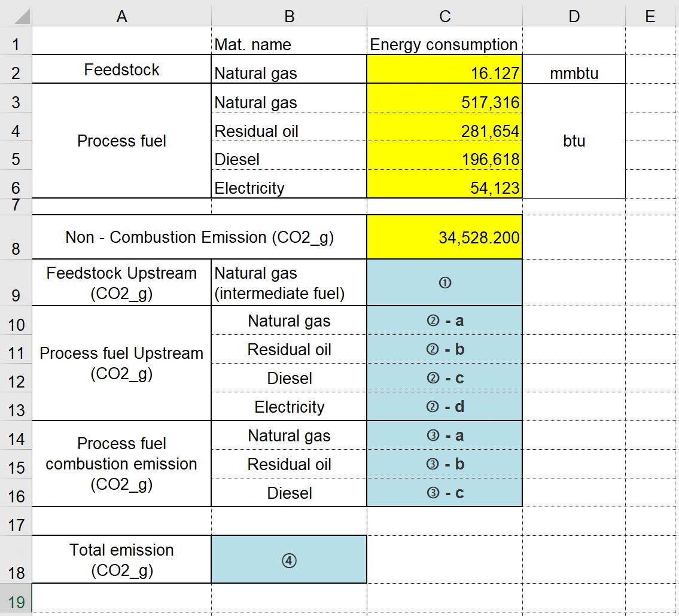
Task: Select row 8 header
Action: click(x=16, y=237)
